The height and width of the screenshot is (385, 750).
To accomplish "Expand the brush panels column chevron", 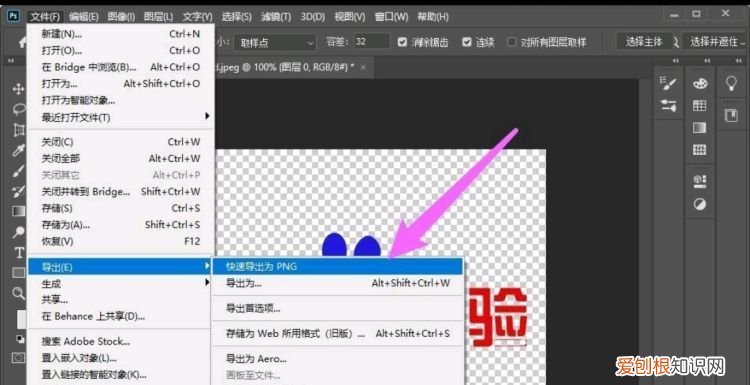I will 675,61.
